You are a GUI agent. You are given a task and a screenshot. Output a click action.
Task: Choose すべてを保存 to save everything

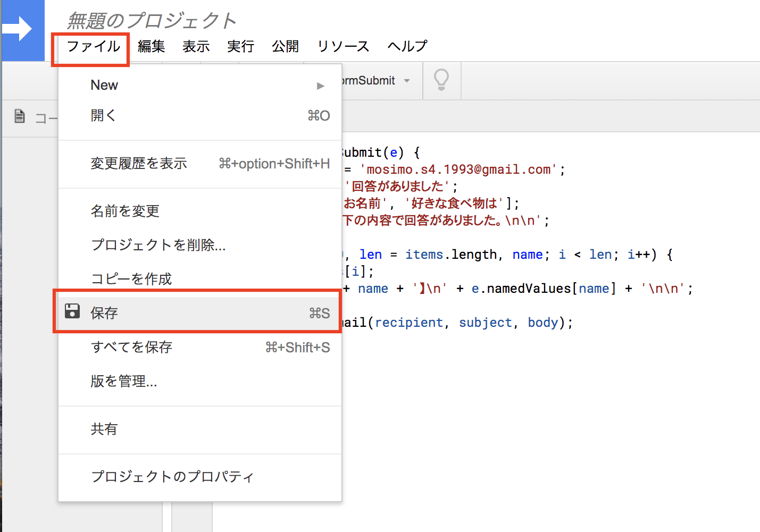[131, 347]
